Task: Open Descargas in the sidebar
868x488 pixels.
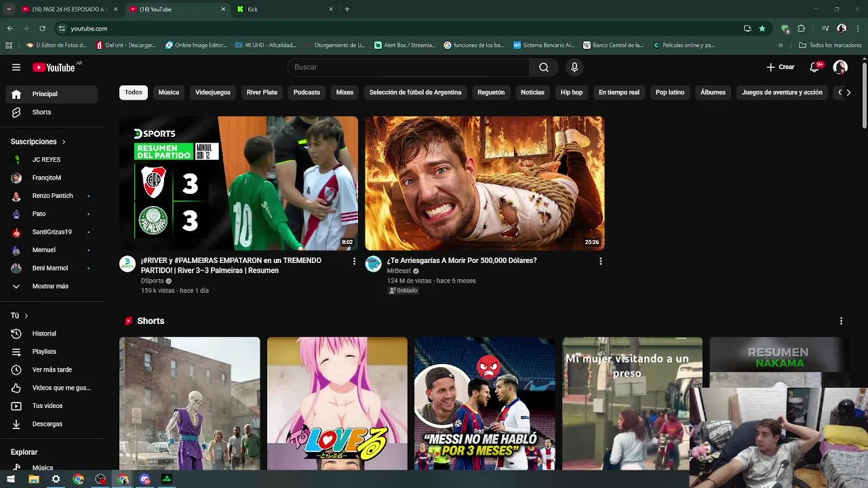Action: point(52,424)
